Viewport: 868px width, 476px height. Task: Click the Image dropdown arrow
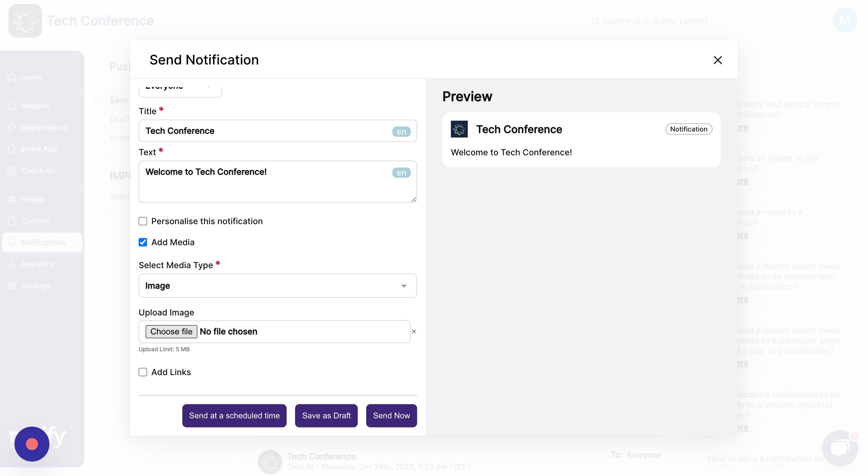(403, 286)
